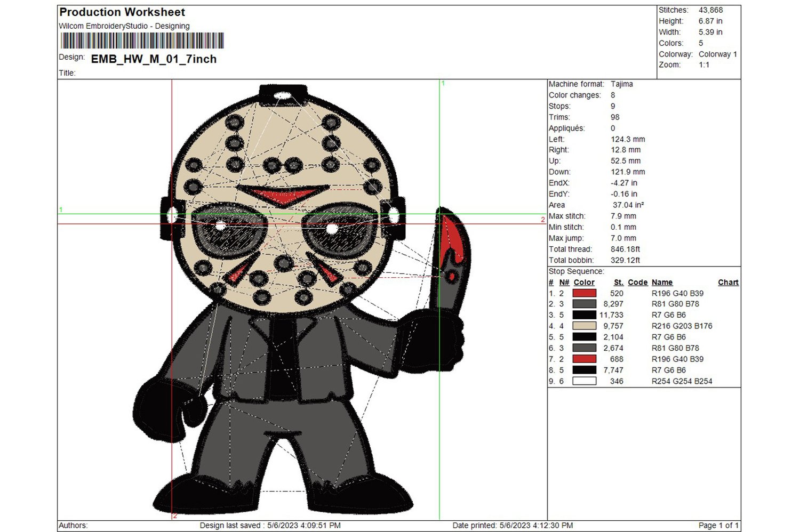Choose the black swatch in stop row 8
Image resolution: width=800 pixels, height=532 pixels.
584,370
